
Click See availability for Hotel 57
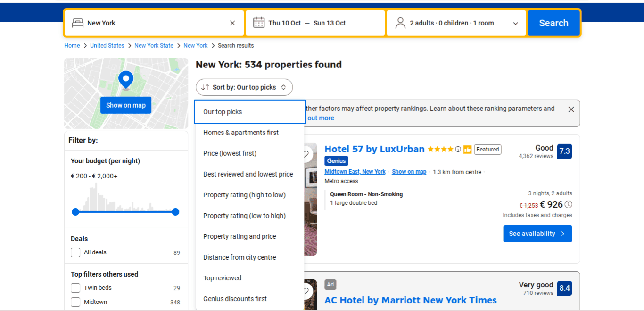(537, 234)
